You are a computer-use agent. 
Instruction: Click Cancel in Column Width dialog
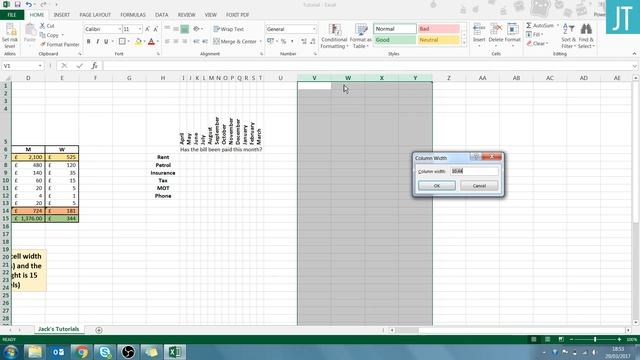(x=479, y=186)
